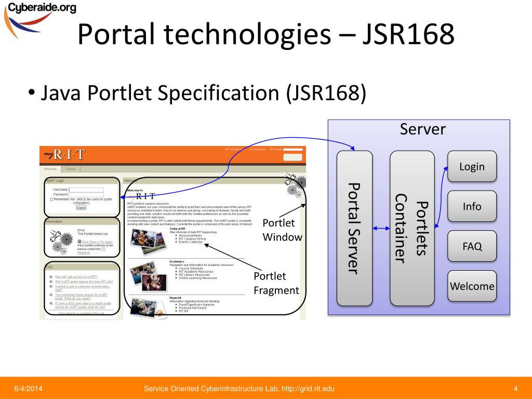Click the slide title 'Portal technologies – JSR168'
The width and height of the screenshot is (532, 399).
click(266, 34)
